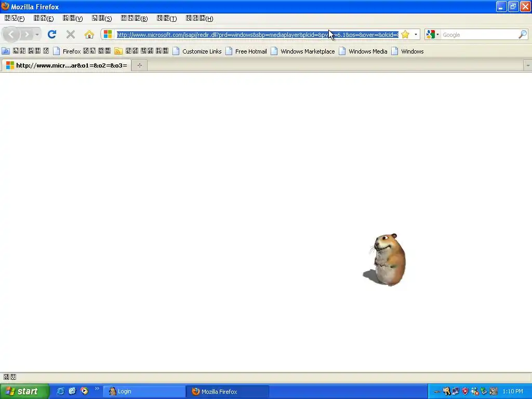Click the monitor network icon in tray
The width and height of the screenshot is (532, 399).
[456, 391]
